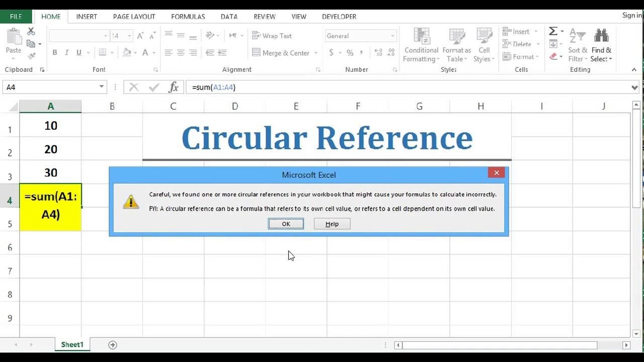The height and width of the screenshot is (362, 644).
Task: Click the Fill down-arrow icon
Action: click(553, 44)
